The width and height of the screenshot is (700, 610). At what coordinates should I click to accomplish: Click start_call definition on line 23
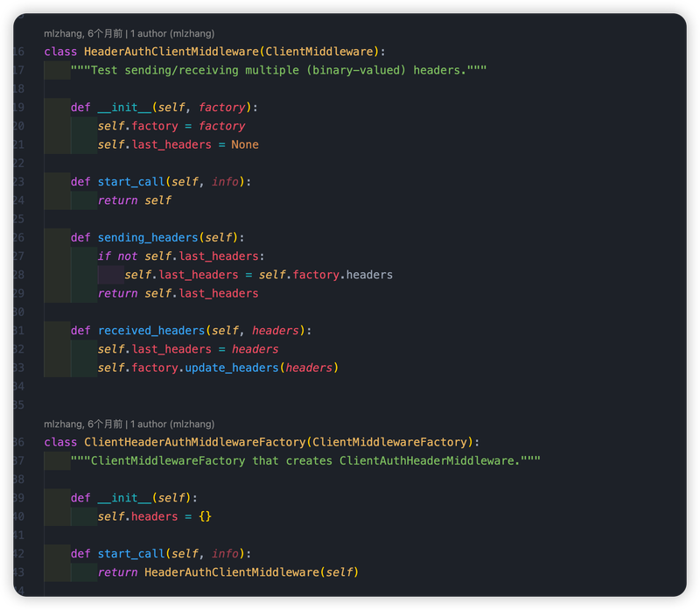tap(161, 182)
